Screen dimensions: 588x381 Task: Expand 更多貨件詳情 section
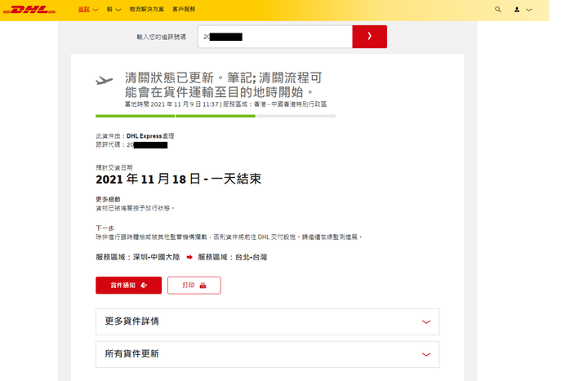267,321
